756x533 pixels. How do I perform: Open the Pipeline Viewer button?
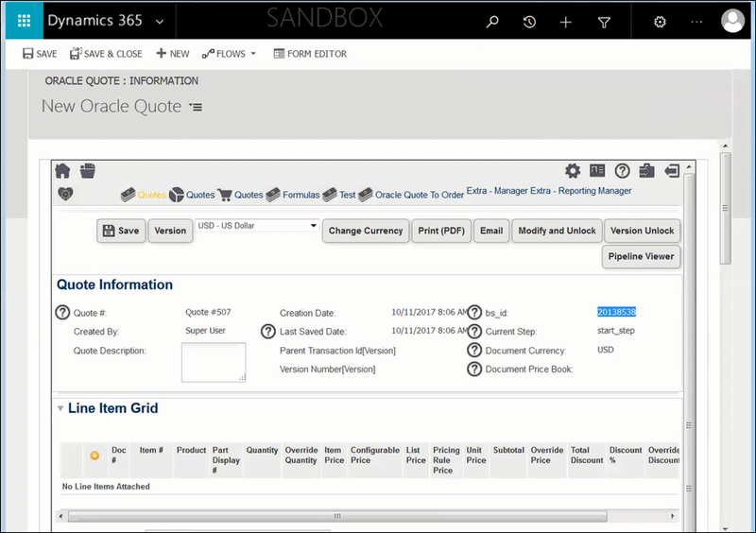[642, 256]
